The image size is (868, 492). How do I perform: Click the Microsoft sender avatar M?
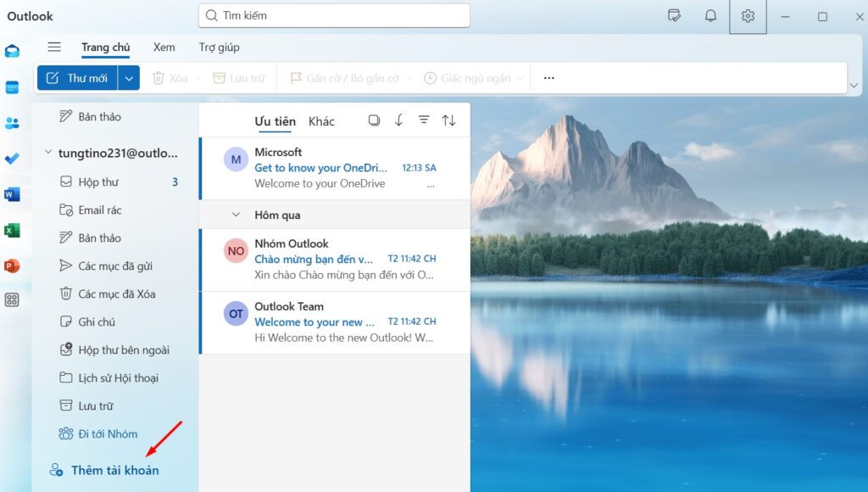click(x=236, y=160)
